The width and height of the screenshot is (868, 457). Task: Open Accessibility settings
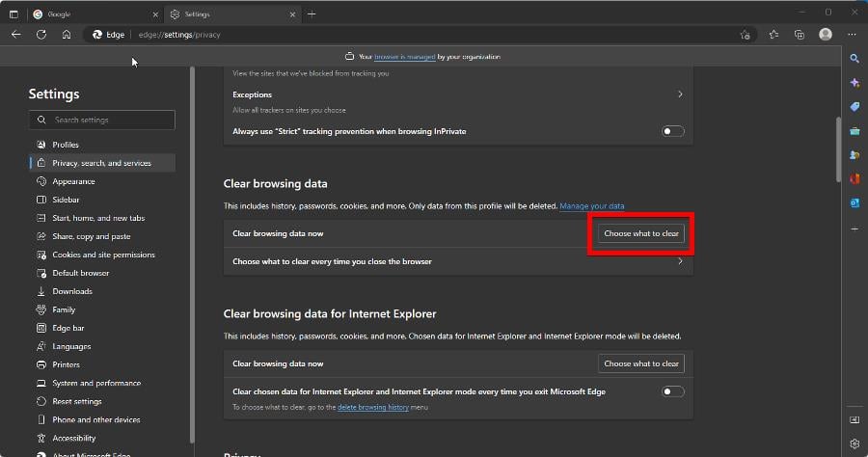102,438
